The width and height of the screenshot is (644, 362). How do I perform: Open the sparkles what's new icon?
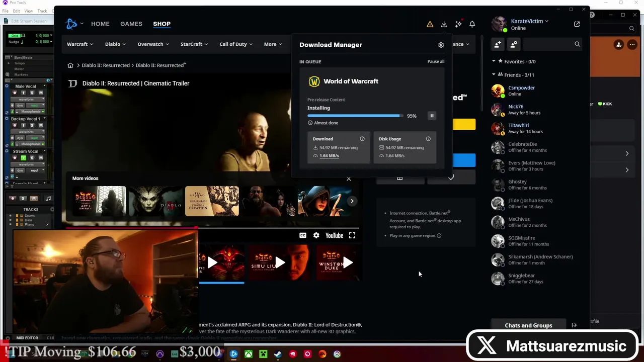458,24
